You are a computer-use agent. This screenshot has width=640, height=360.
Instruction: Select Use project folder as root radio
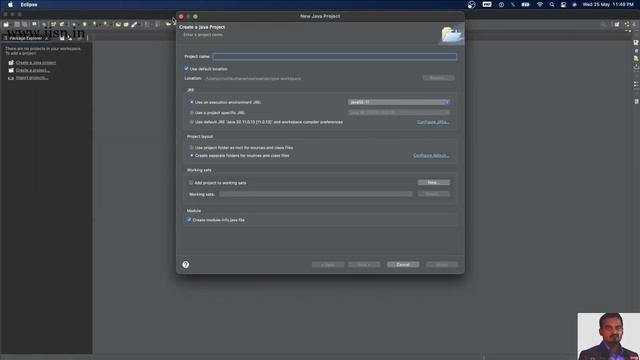click(191, 147)
